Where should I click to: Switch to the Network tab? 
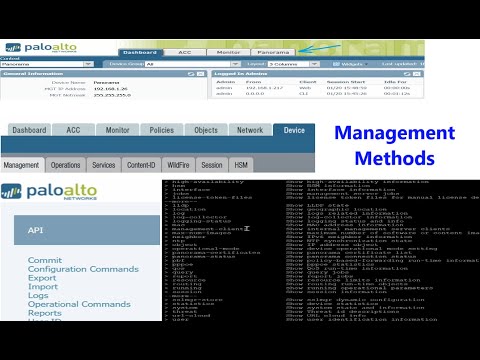click(250, 130)
